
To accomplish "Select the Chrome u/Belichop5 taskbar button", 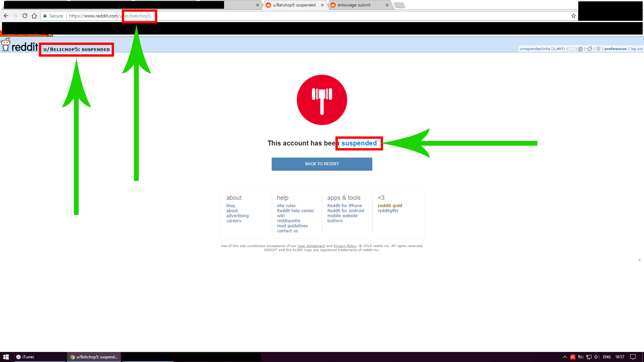I will point(94,357).
